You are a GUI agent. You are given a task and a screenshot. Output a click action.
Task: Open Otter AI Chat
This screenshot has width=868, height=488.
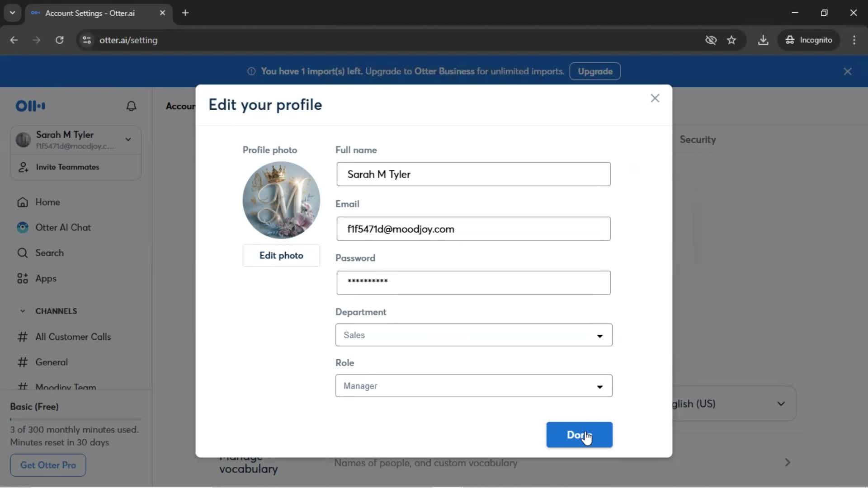[x=63, y=228]
